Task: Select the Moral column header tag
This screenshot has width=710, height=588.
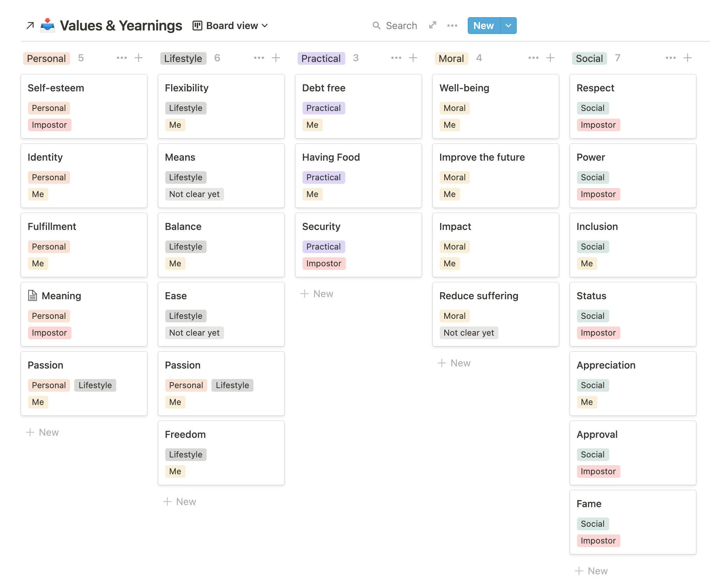Action: 451,58
